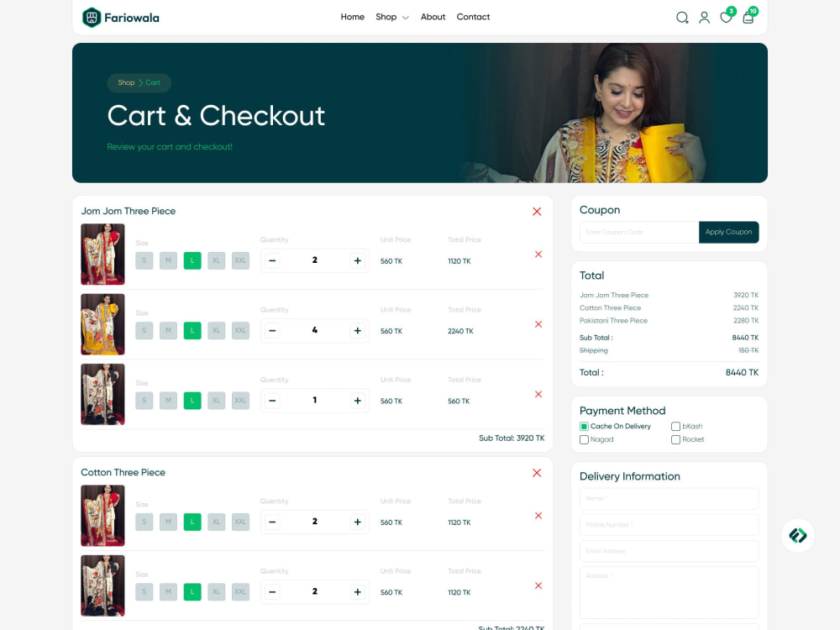Decrease quantity of the 4-quantity item
840x630 pixels.
tap(272, 331)
